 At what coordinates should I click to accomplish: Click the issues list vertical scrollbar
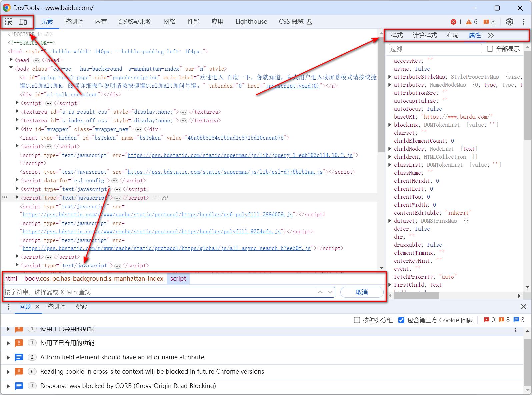pos(527,362)
